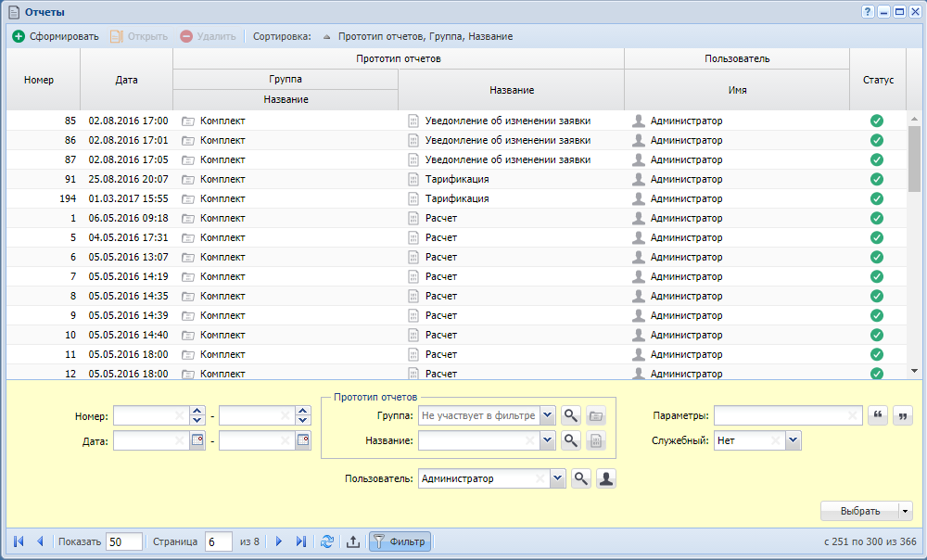Click search magnifier beside Название field

(570, 440)
